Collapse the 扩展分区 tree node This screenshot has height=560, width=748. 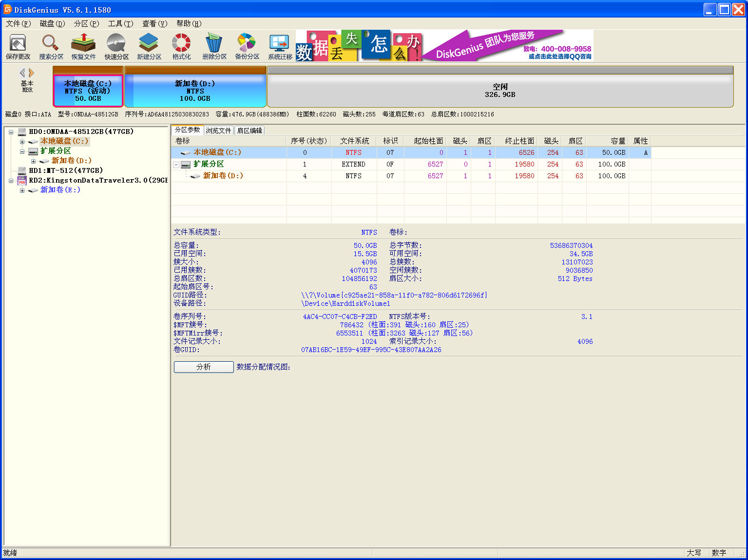click(x=22, y=151)
